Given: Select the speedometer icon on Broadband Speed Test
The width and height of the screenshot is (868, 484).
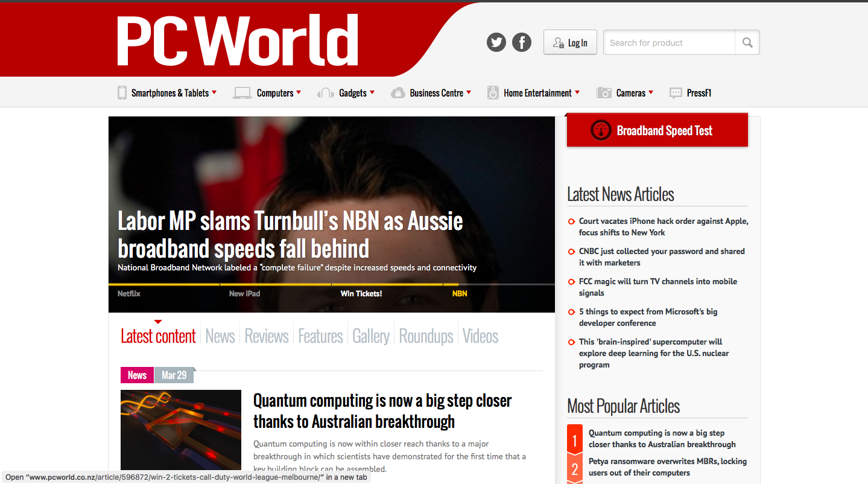Looking at the screenshot, I should point(601,130).
